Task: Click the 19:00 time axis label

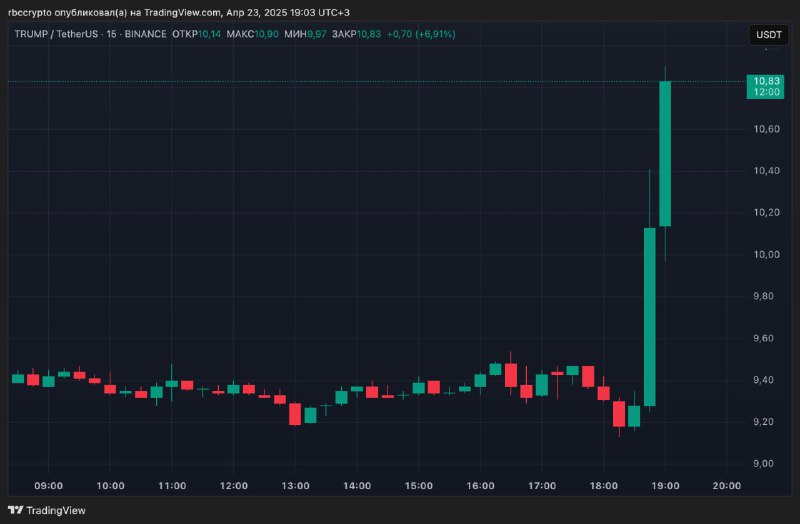Action: [665, 486]
